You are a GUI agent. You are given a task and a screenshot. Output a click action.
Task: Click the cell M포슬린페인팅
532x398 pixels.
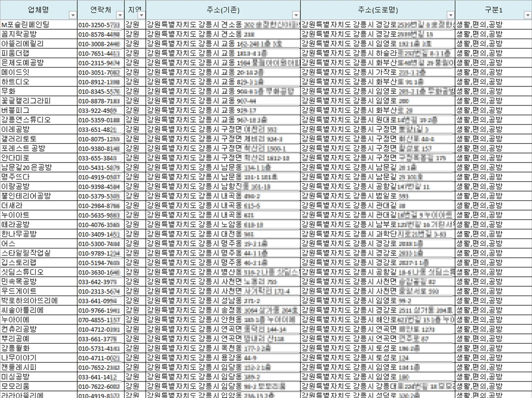coord(39,25)
